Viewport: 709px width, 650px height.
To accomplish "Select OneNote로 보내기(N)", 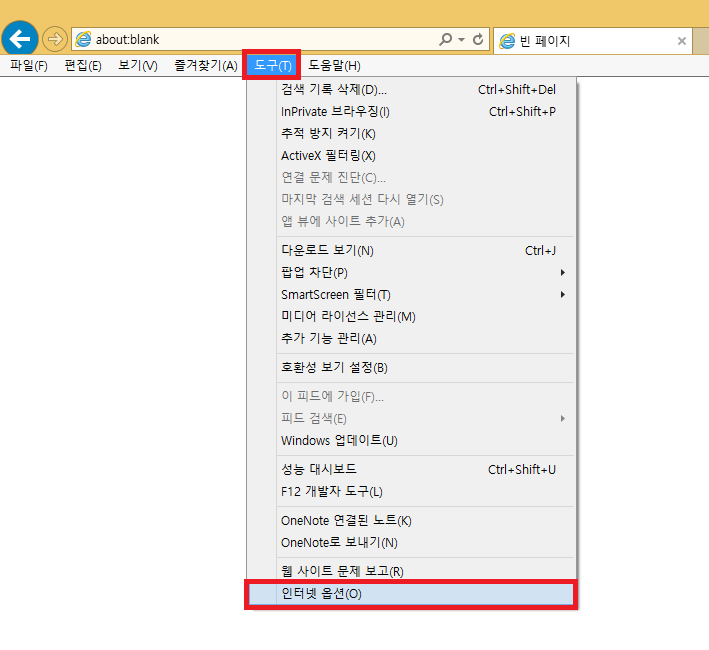I will (x=411, y=543).
